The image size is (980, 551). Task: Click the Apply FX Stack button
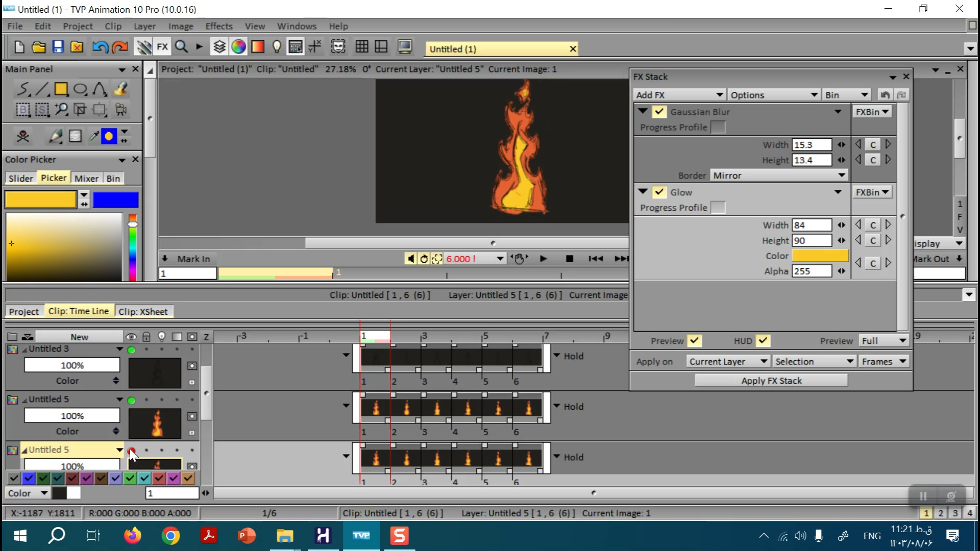771,381
